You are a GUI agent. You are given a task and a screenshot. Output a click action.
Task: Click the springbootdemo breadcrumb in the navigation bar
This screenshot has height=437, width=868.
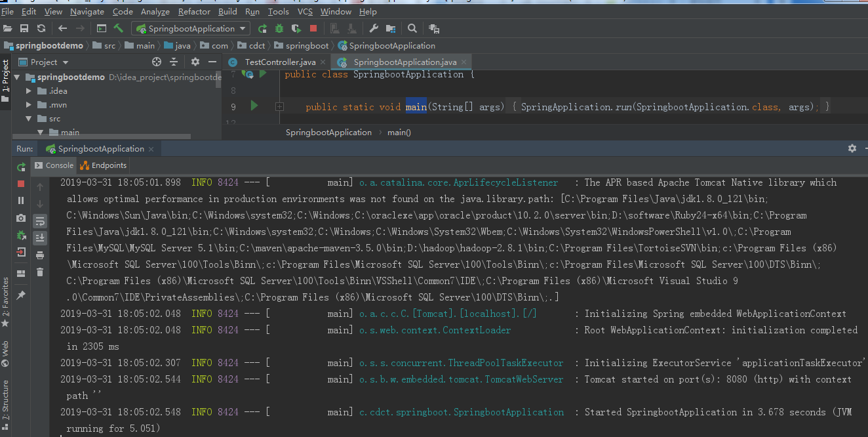click(x=44, y=45)
